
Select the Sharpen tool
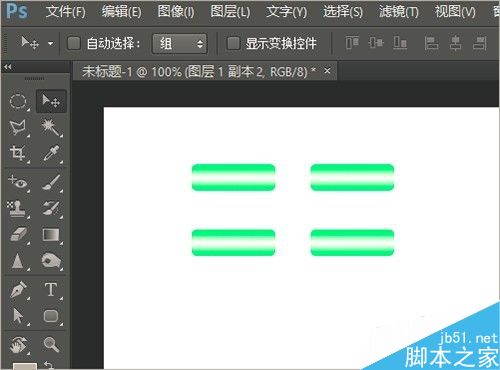(x=18, y=261)
